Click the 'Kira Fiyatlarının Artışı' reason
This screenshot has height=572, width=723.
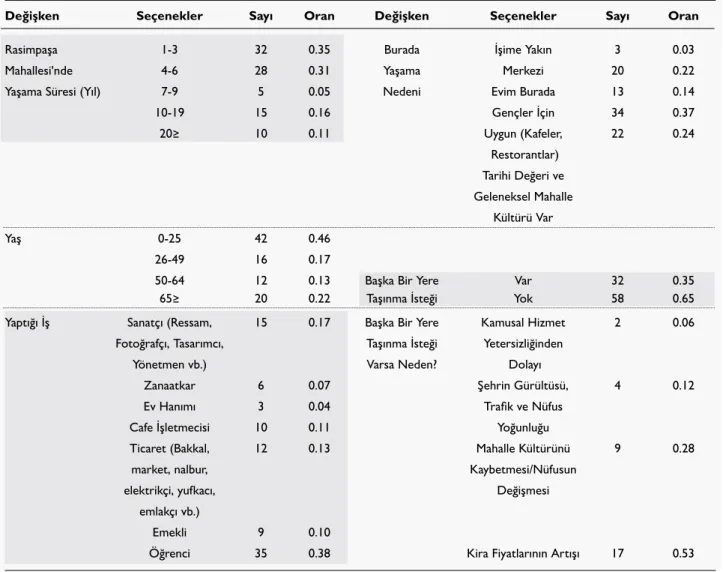pos(523,554)
